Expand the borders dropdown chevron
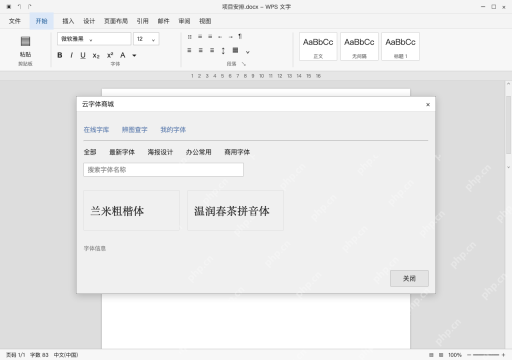The height and width of the screenshot is (360, 512). point(248,52)
